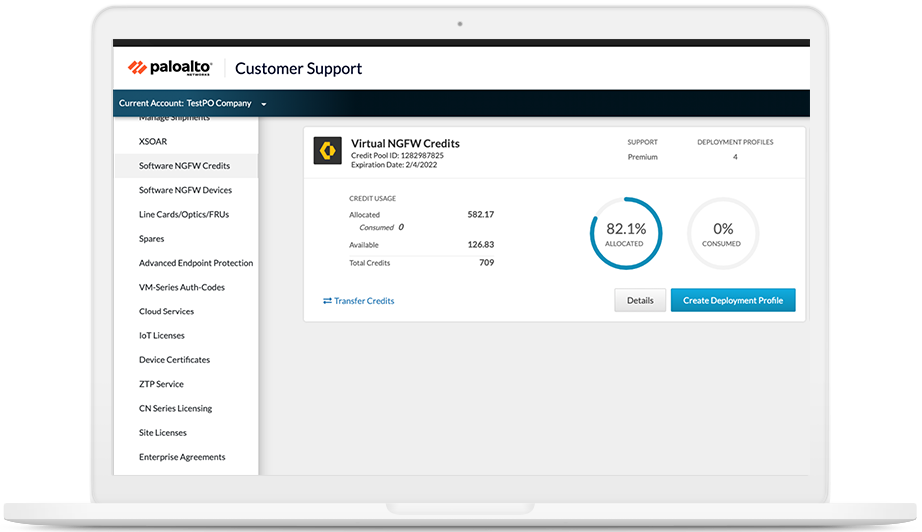Click the Create Deployment Profile button
The image size is (922, 532).
(x=733, y=300)
